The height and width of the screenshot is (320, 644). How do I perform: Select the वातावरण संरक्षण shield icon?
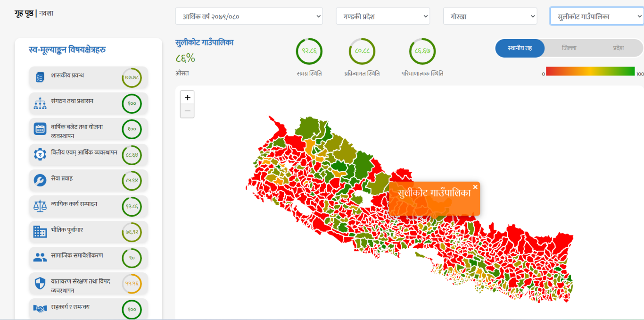coord(40,283)
